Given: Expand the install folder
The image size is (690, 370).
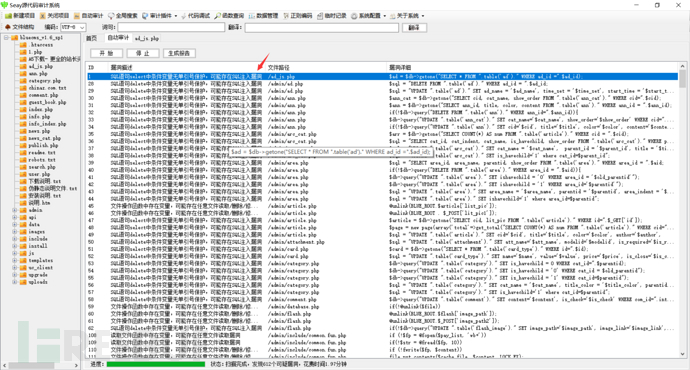Looking at the screenshot, I should [x=15, y=246].
